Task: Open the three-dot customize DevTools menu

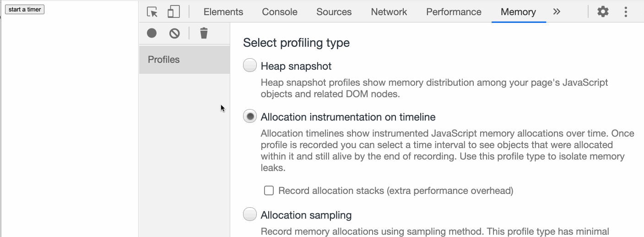Action: [626, 12]
